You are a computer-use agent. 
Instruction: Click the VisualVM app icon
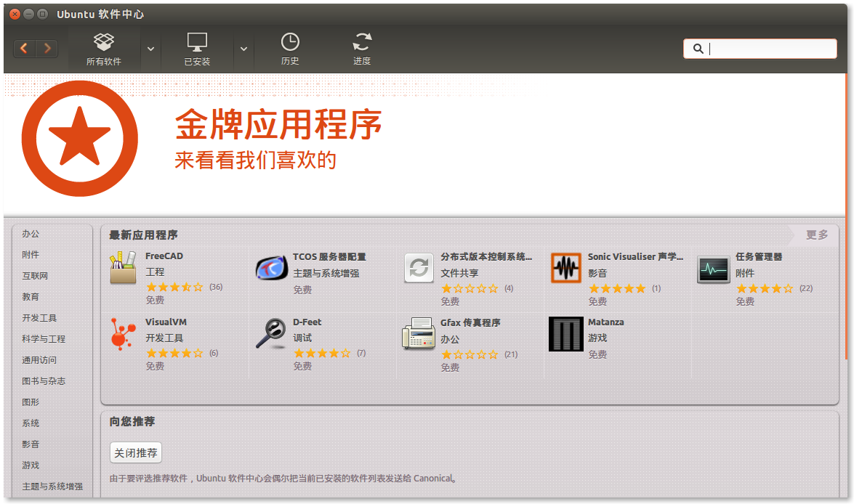pyautogui.click(x=123, y=333)
